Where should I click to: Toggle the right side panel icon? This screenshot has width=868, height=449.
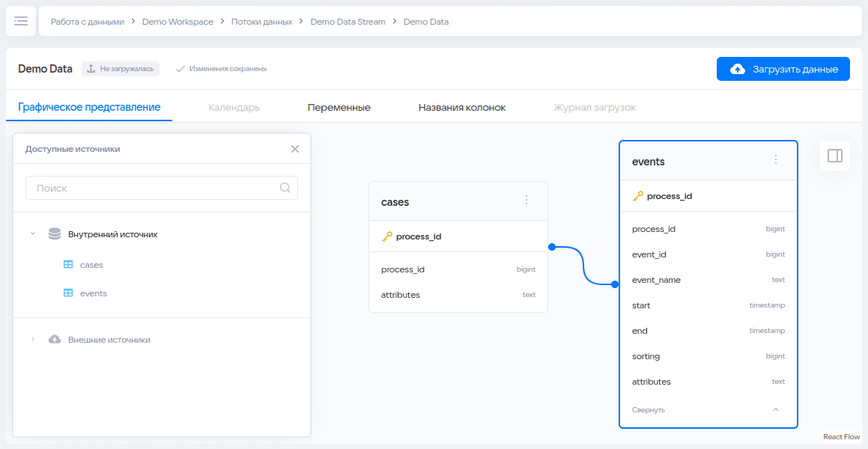(x=835, y=156)
